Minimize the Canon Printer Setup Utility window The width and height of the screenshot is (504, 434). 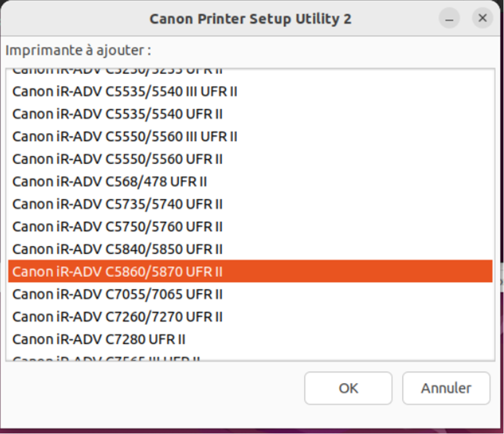coord(449,19)
